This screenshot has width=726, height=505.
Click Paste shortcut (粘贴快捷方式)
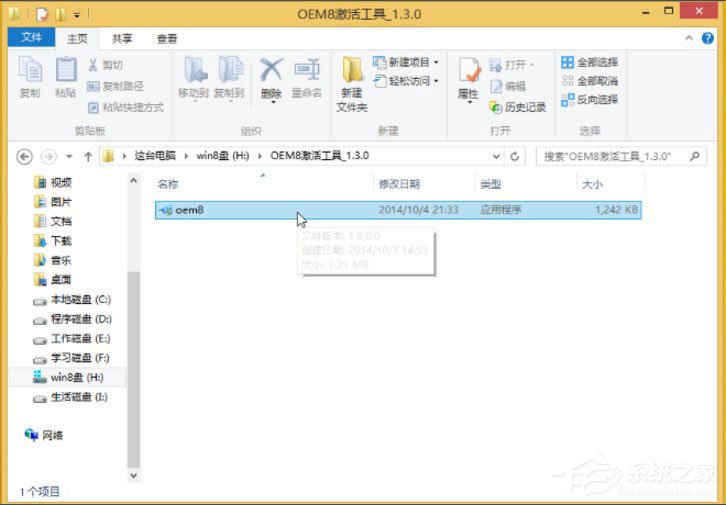[x=126, y=107]
